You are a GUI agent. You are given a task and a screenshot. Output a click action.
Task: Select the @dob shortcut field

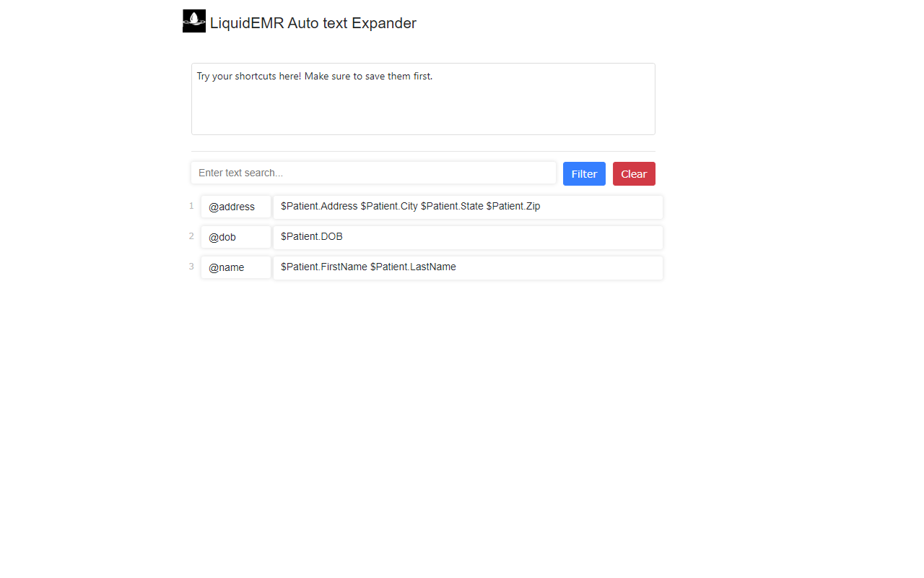click(235, 237)
